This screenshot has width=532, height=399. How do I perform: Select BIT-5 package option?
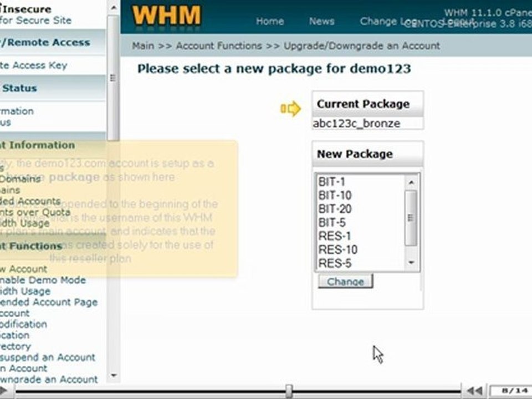pyautogui.click(x=361, y=223)
